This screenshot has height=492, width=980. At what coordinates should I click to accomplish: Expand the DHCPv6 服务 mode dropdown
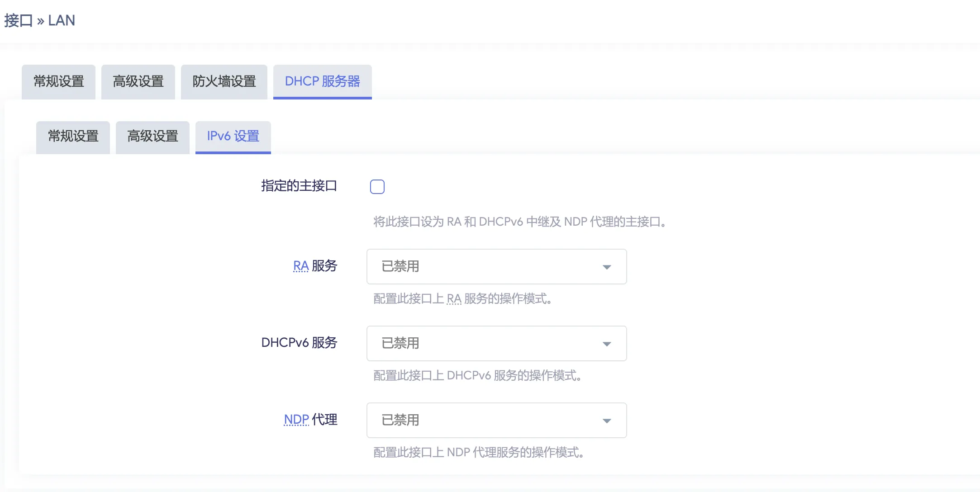(496, 343)
